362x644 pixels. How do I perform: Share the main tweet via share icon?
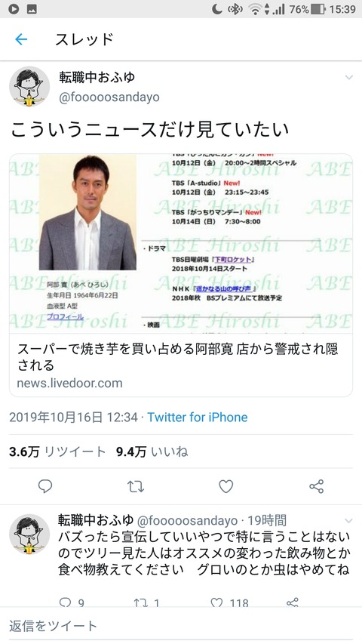click(317, 486)
